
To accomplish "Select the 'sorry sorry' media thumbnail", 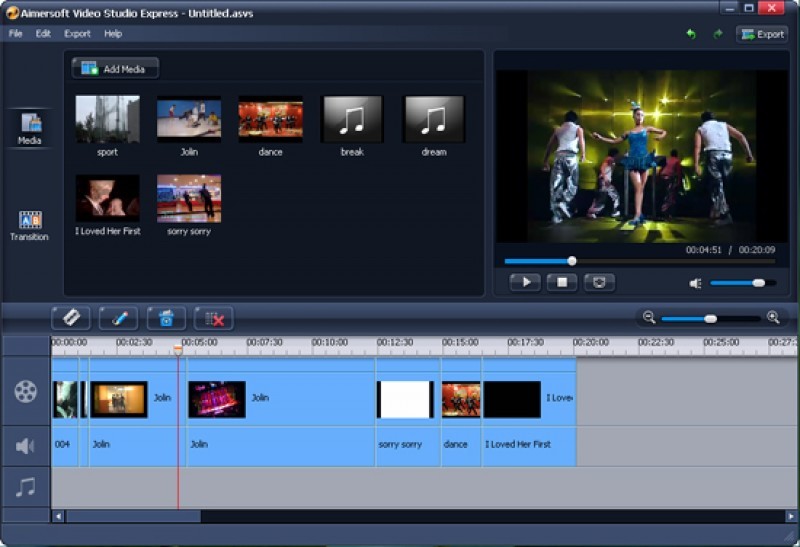I will [x=189, y=199].
